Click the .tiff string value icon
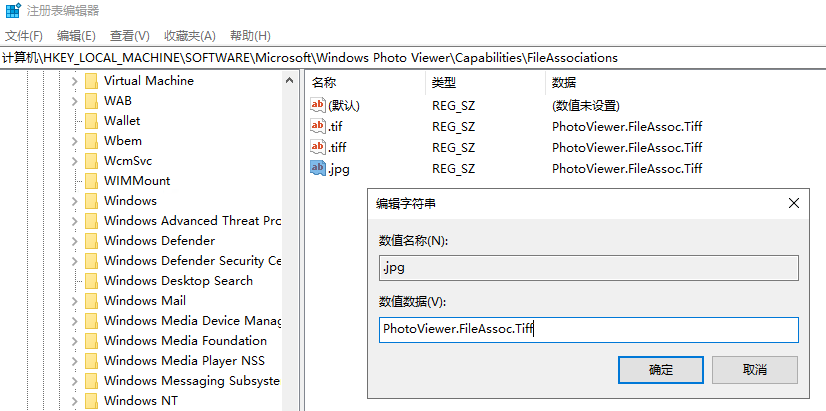Image resolution: width=826 pixels, height=411 pixels. [x=318, y=147]
